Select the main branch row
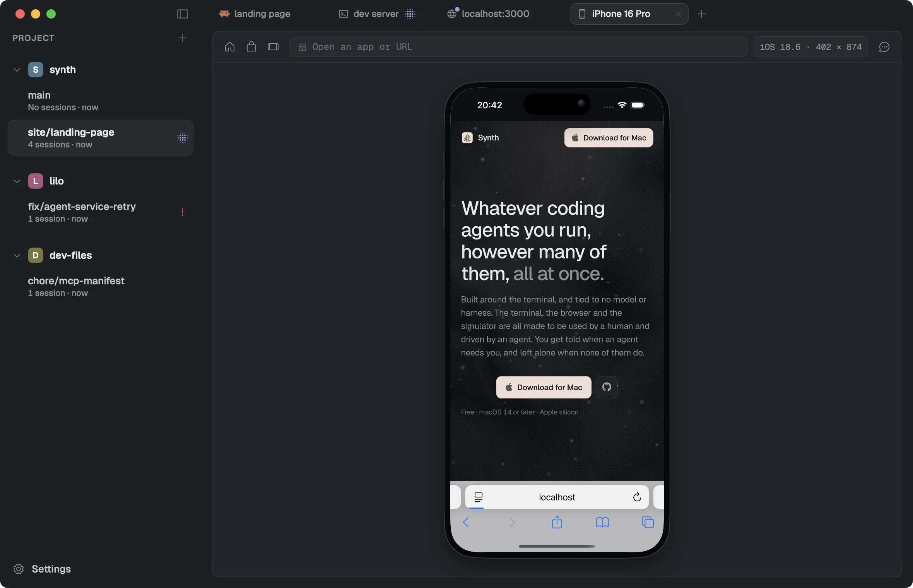Image resolution: width=913 pixels, height=588 pixels. click(x=101, y=101)
